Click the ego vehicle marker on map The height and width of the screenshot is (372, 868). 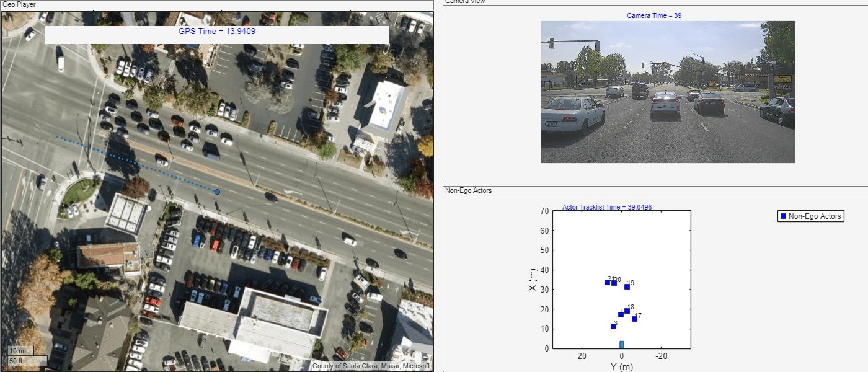[217, 192]
